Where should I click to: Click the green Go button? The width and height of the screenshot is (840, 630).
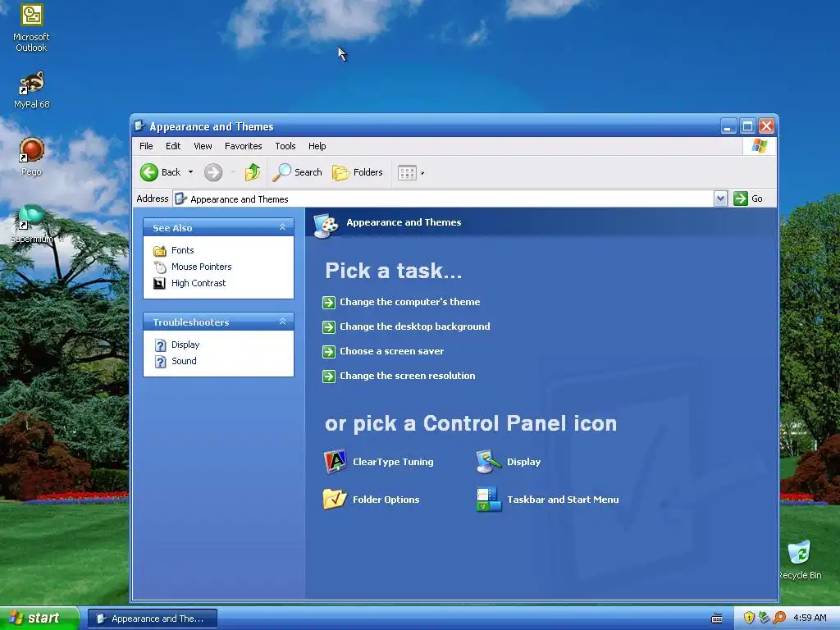pos(748,199)
